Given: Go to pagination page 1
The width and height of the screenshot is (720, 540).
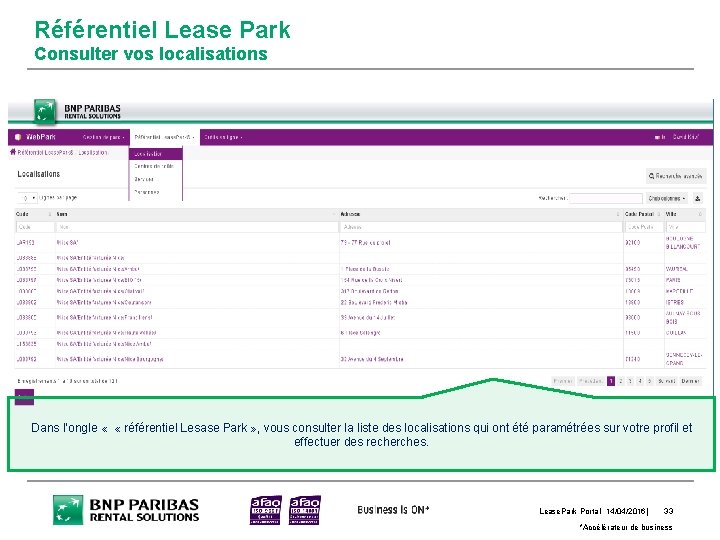Looking at the screenshot, I should 611,381.
